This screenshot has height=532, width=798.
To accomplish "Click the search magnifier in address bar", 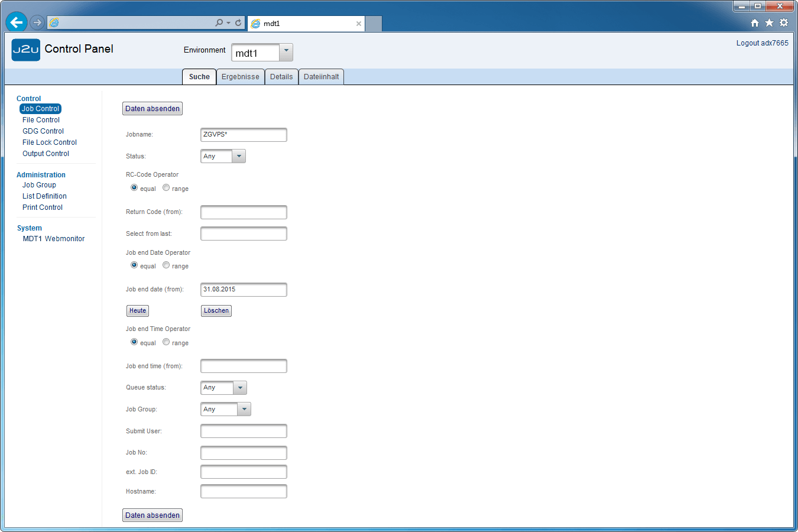I will pyautogui.click(x=219, y=22).
